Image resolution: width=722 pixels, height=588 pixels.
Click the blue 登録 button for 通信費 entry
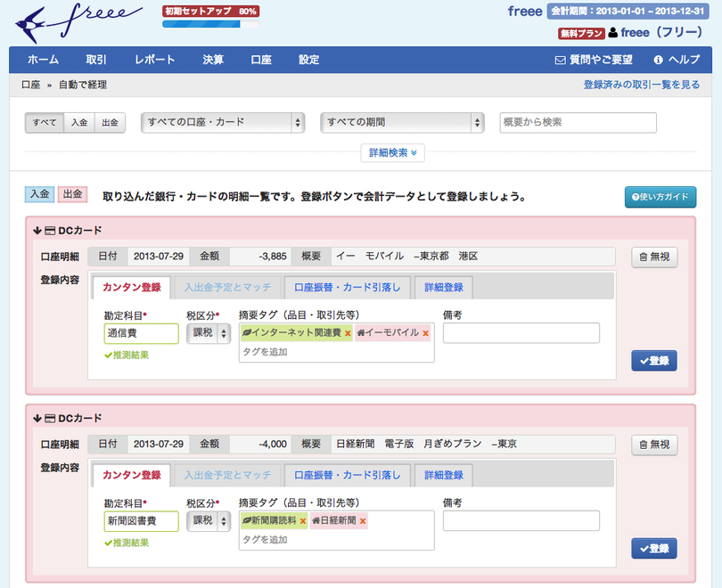tap(653, 360)
